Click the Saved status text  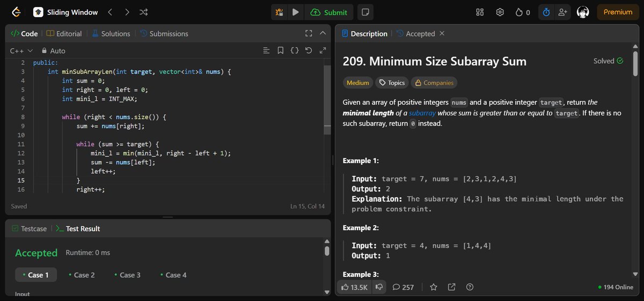point(19,206)
